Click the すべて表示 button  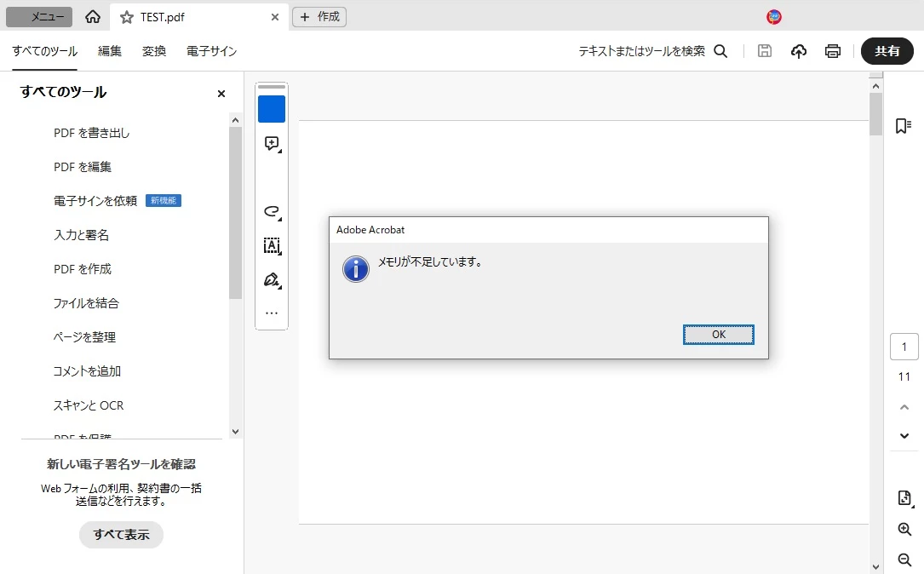(x=122, y=535)
